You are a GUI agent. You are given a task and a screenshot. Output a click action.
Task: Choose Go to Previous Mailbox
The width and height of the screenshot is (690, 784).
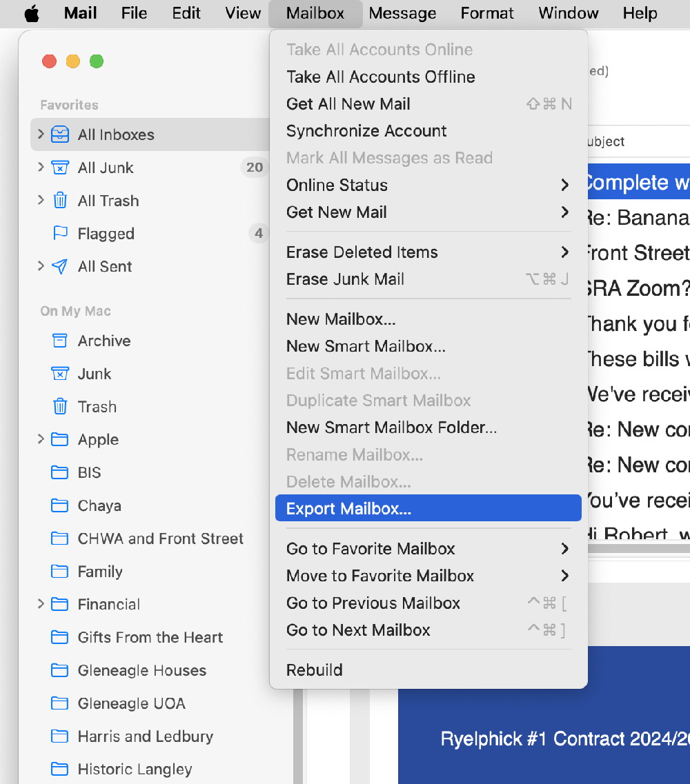[428, 603]
